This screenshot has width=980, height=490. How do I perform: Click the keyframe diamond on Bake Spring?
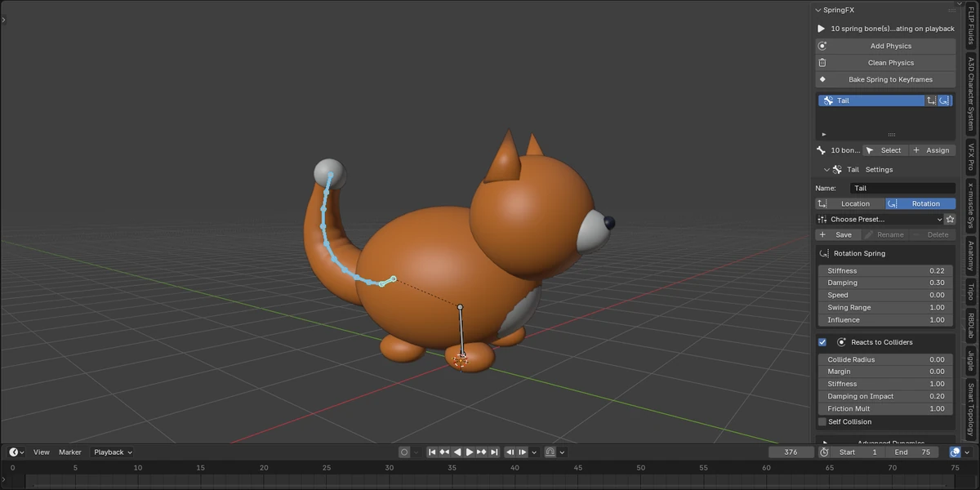click(822, 79)
